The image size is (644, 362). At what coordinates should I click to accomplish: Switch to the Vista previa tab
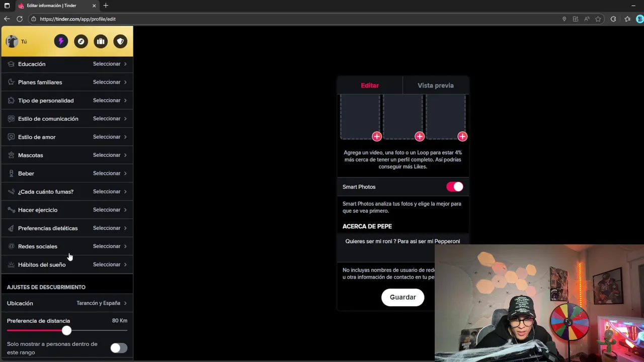436,85
